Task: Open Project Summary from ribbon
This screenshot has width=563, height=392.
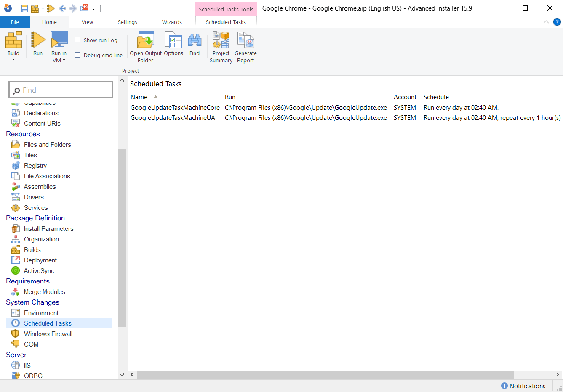Action: click(221, 47)
